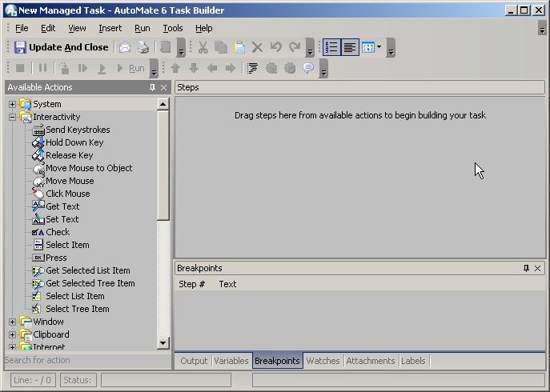
Task: Click the move step down arrow
Action: click(194, 68)
